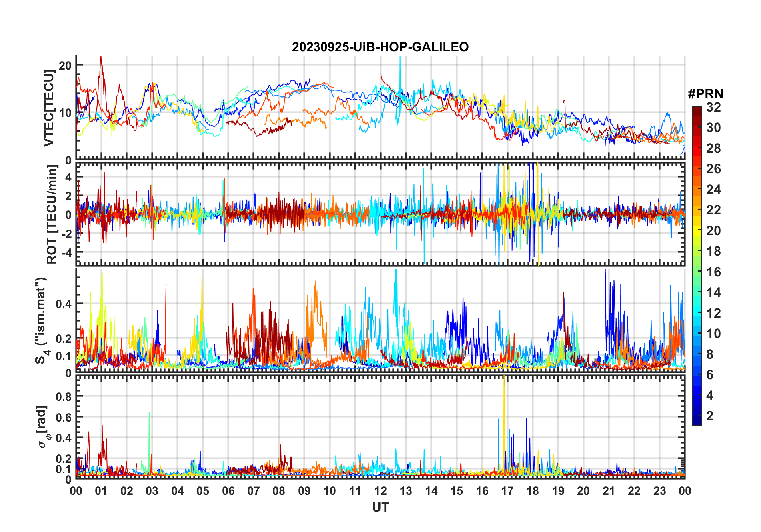761x532 pixels.
Task: Select UT axis tick label "15"
Action: click(457, 491)
